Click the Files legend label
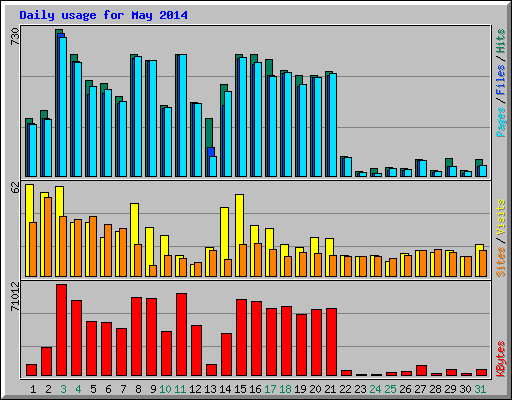 501,80
